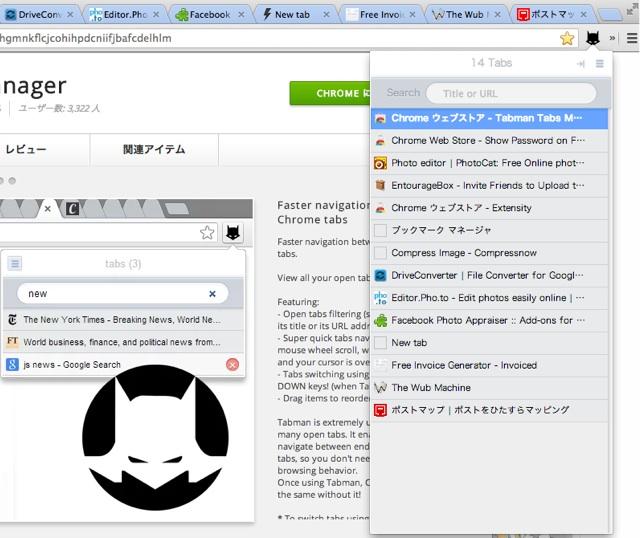The width and height of the screenshot is (640, 538).
Task: Switch to Free Invoice browser tab
Action: [380, 15]
